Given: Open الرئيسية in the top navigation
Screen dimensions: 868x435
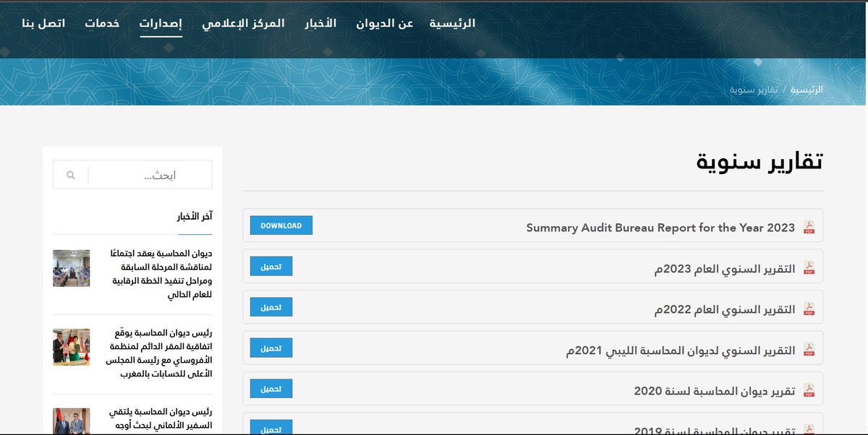Looking at the screenshot, I should 452,23.
